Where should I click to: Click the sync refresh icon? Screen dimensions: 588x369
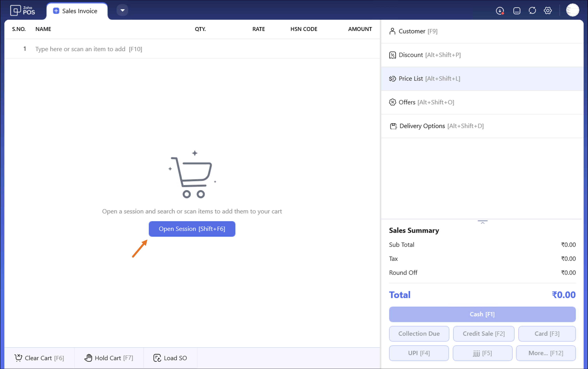(x=532, y=11)
